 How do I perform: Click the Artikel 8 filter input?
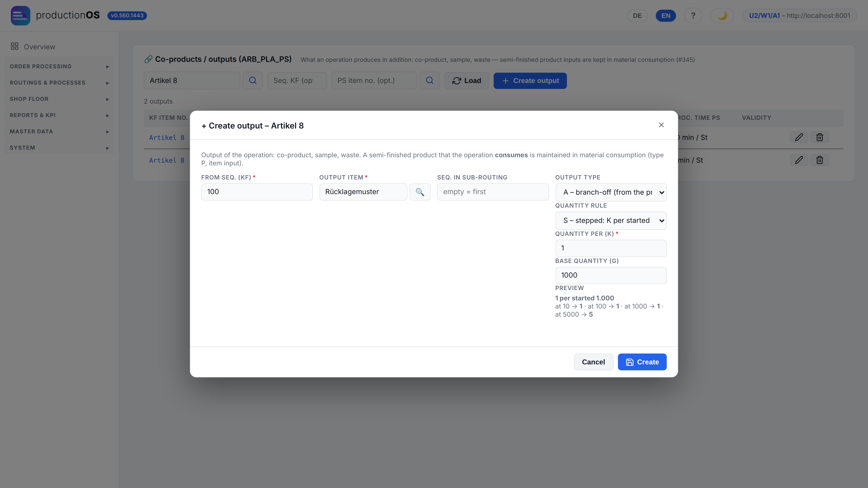point(192,81)
